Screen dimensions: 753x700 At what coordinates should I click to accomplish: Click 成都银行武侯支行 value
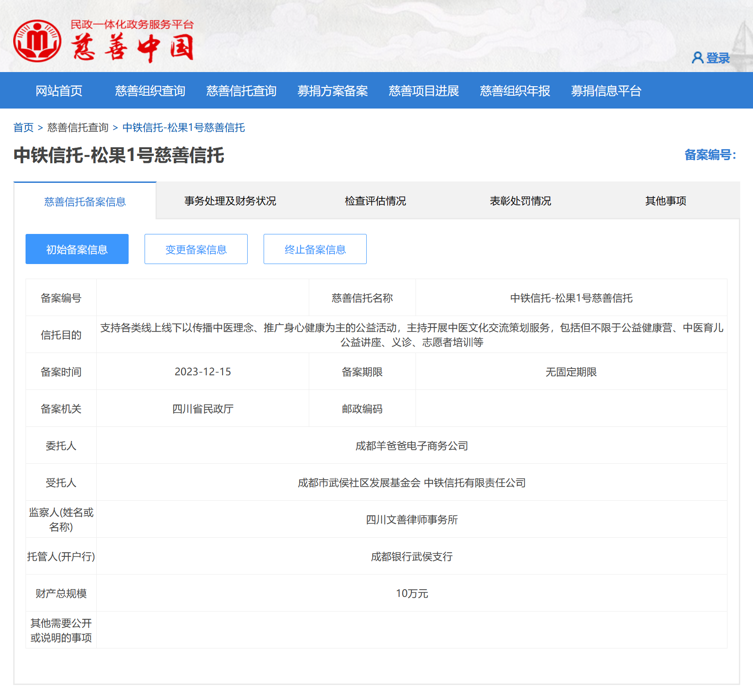tap(412, 556)
